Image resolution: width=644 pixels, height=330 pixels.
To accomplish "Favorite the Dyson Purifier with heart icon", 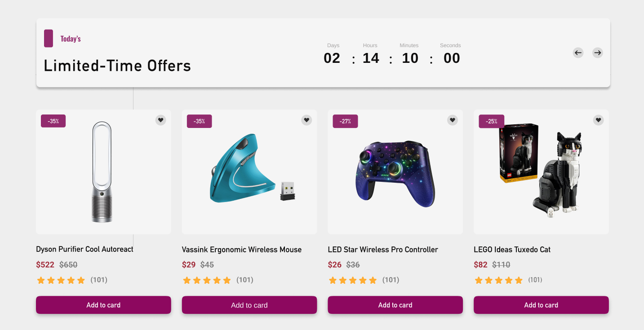I will (x=160, y=120).
